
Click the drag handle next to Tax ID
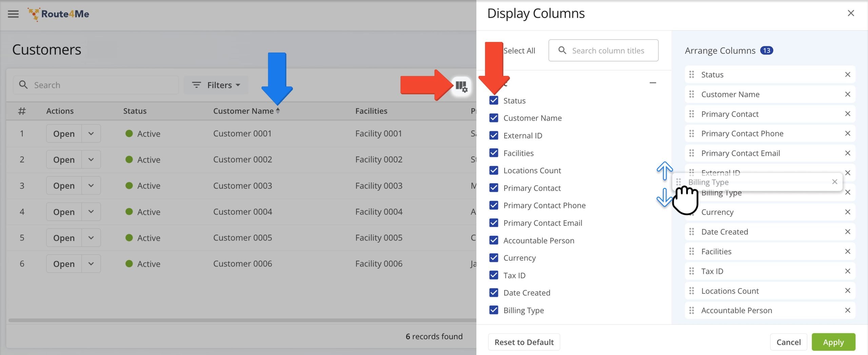coord(692,271)
